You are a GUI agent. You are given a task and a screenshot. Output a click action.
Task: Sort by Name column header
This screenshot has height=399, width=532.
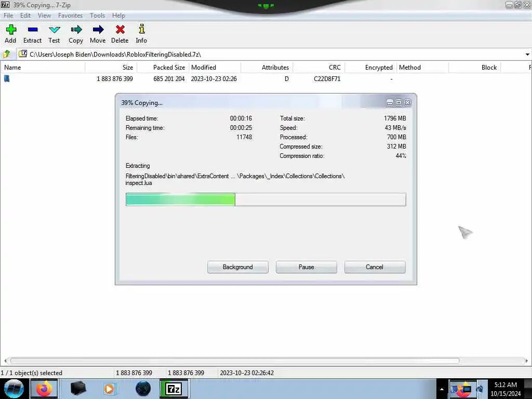pos(43,67)
